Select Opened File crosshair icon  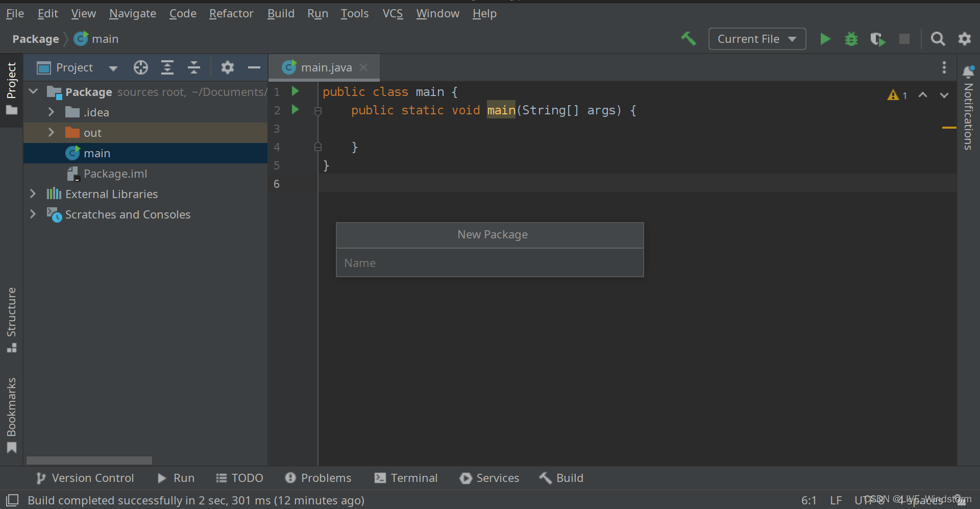click(141, 67)
